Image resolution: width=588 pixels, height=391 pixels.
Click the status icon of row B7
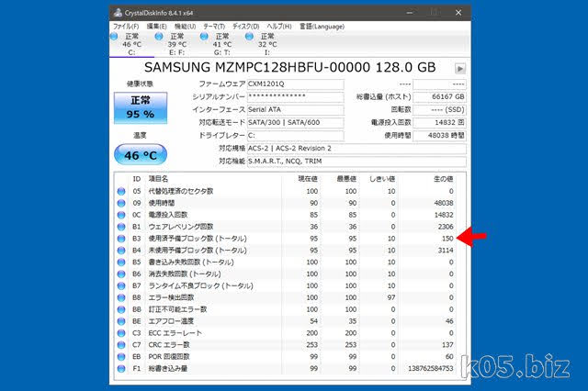point(121,285)
